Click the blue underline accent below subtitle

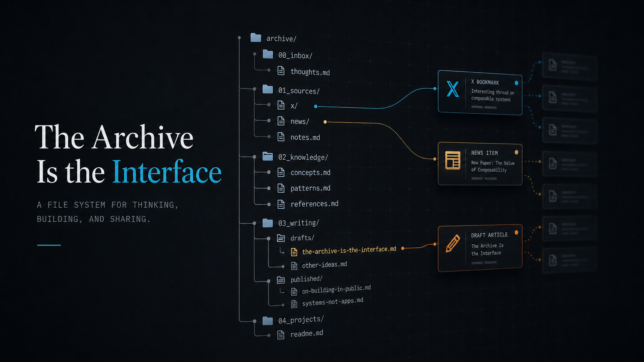[x=49, y=245]
